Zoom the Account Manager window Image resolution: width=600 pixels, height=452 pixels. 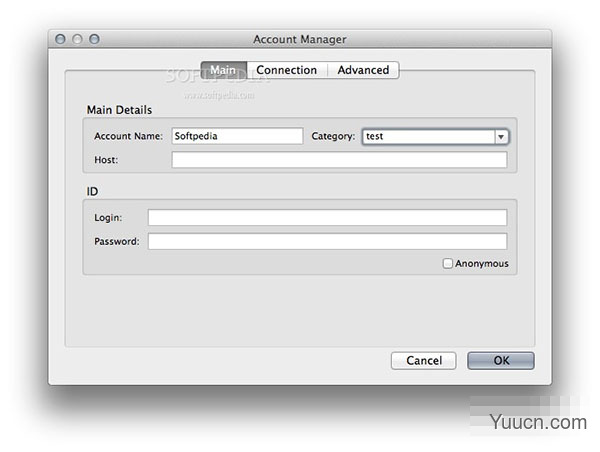94,39
